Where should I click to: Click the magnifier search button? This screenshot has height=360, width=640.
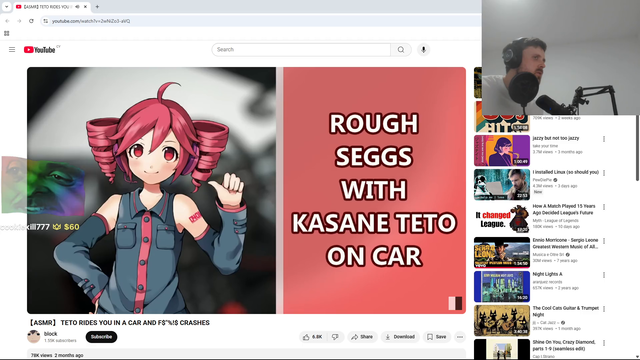401,50
